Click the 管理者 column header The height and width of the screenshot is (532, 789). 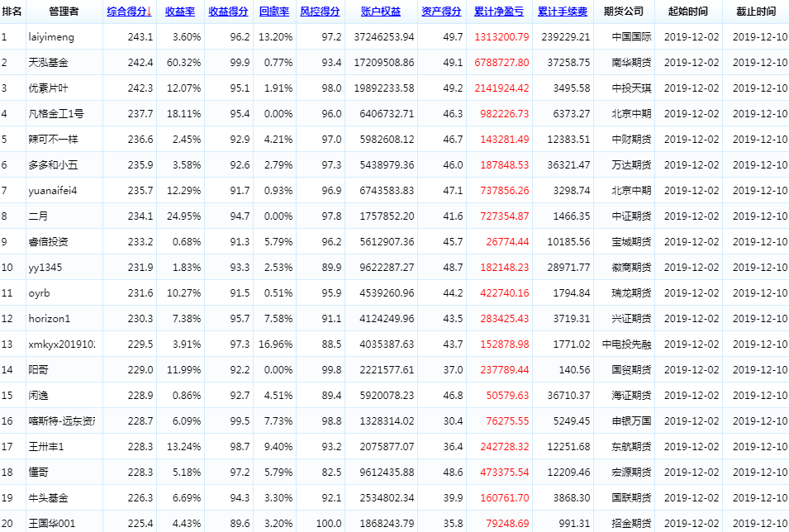64,12
